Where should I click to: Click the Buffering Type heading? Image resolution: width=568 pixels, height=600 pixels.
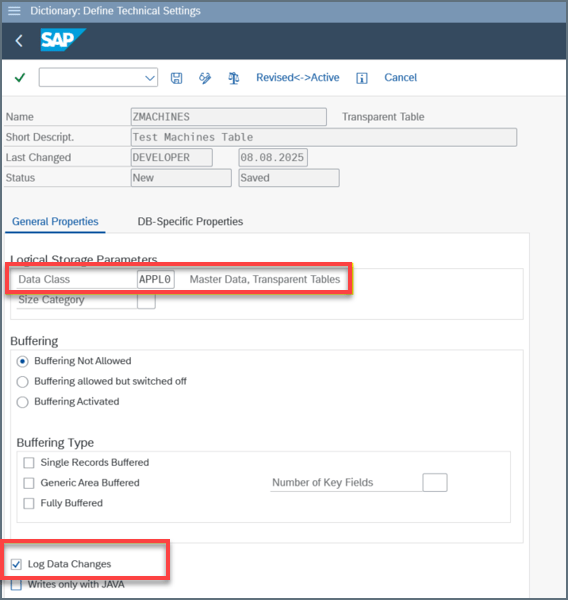[55, 443]
